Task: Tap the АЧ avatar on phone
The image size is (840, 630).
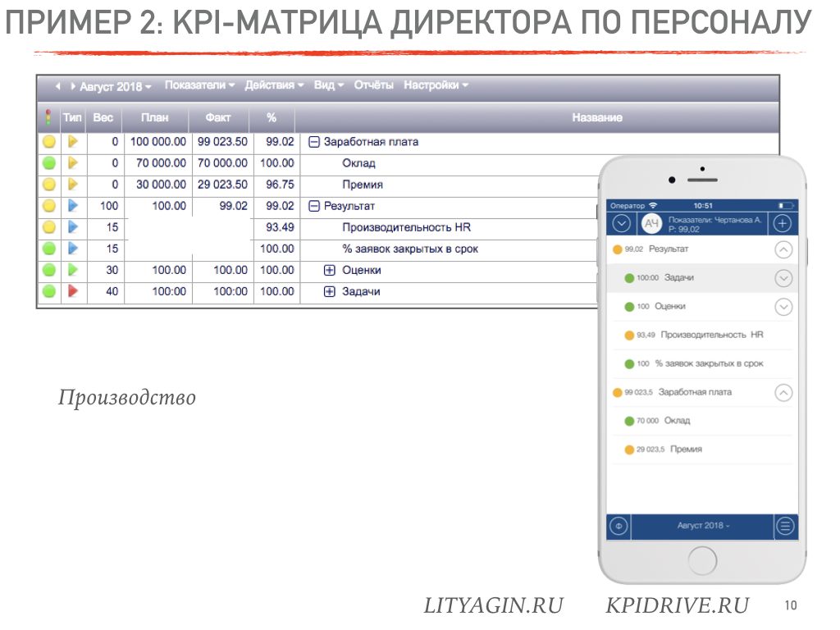Action: click(x=651, y=223)
